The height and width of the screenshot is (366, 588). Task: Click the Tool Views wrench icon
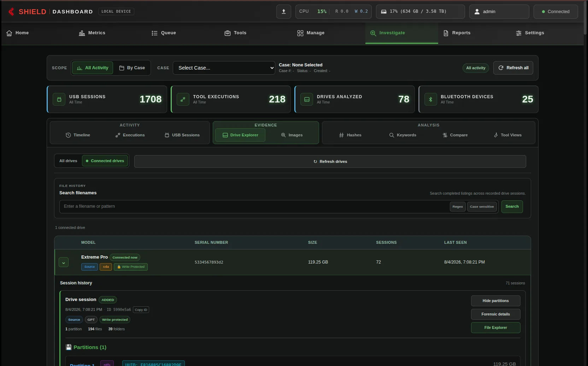(496, 135)
